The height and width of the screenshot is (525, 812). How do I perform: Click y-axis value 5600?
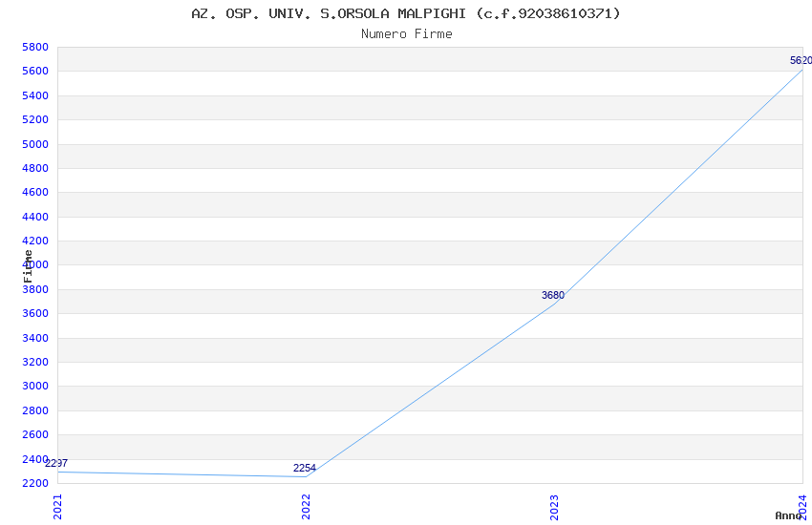click(x=35, y=72)
